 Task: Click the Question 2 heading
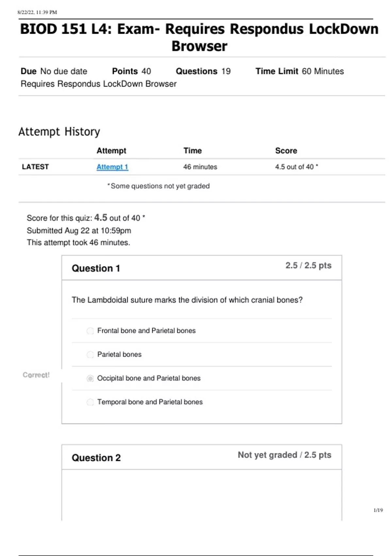coord(96,458)
